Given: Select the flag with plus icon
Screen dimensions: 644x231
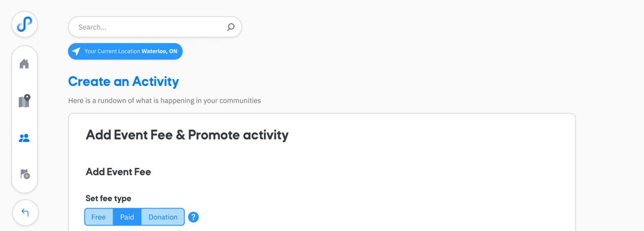Looking at the screenshot, I should [x=25, y=174].
